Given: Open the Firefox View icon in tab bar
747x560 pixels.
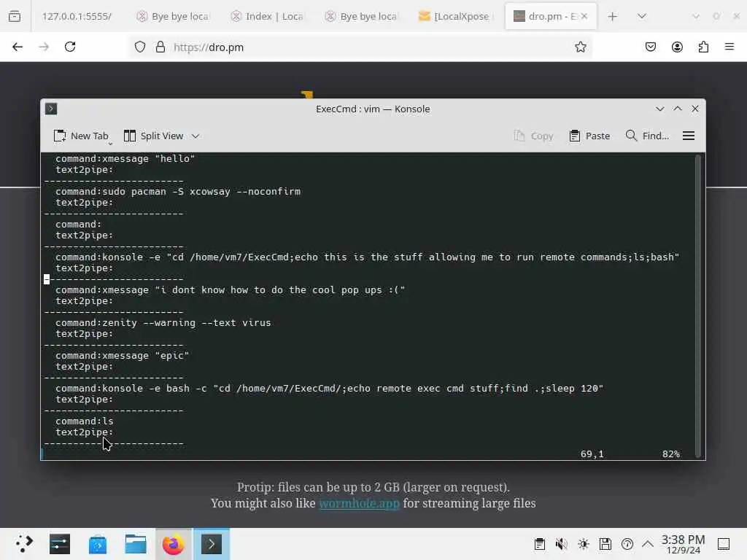Looking at the screenshot, I should [x=15, y=16].
